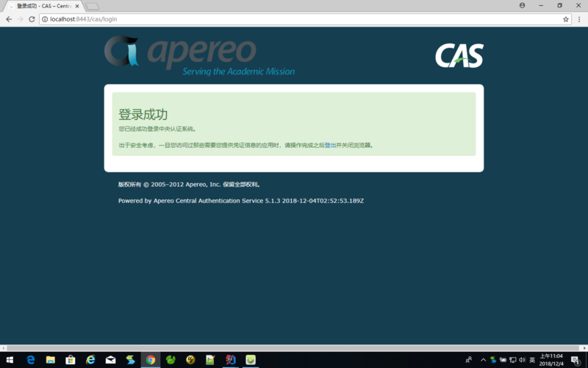Viewport: 588px width, 368px height.
Task: Open the volume control in the system tray
Action: 522,360
